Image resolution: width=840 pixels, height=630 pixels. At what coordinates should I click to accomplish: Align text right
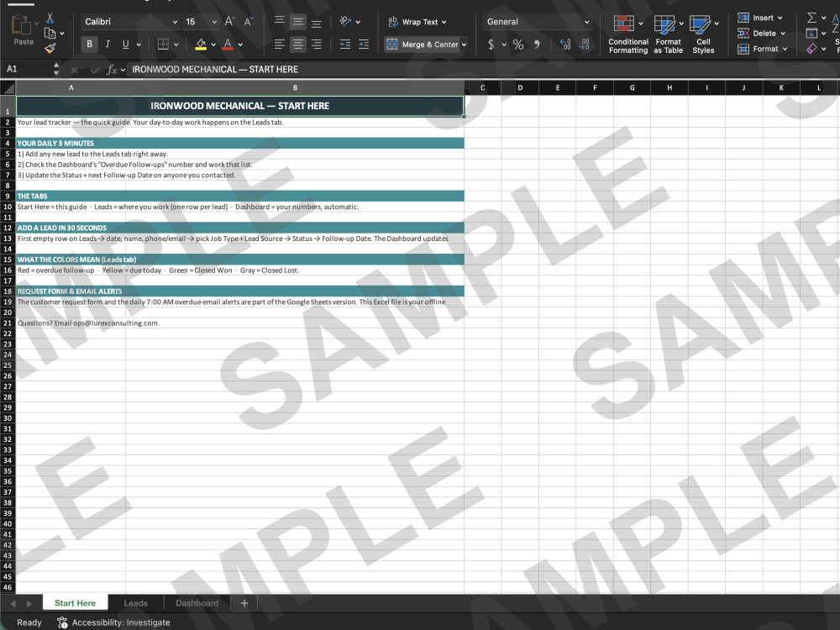(x=317, y=45)
